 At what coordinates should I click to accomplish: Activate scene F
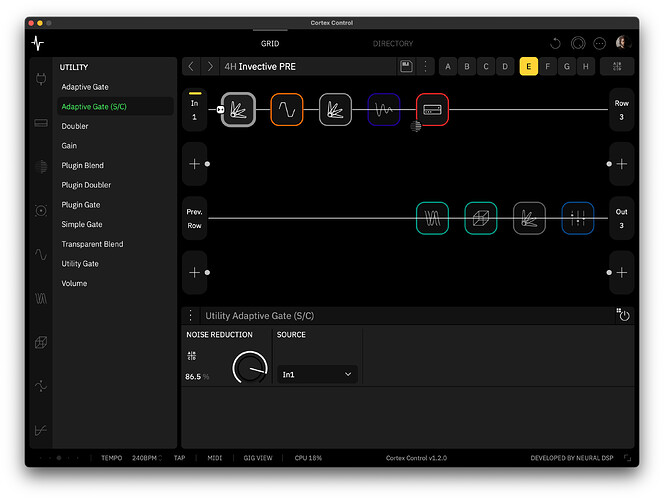(548, 66)
